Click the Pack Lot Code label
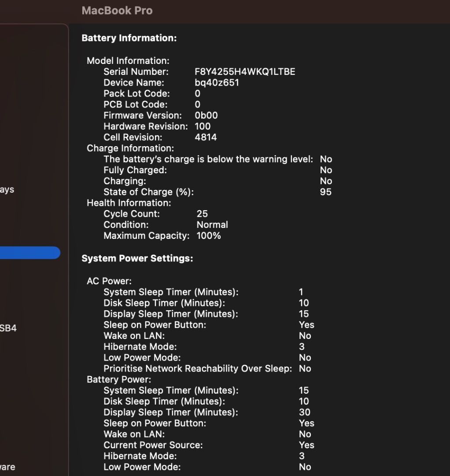 (137, 93)
